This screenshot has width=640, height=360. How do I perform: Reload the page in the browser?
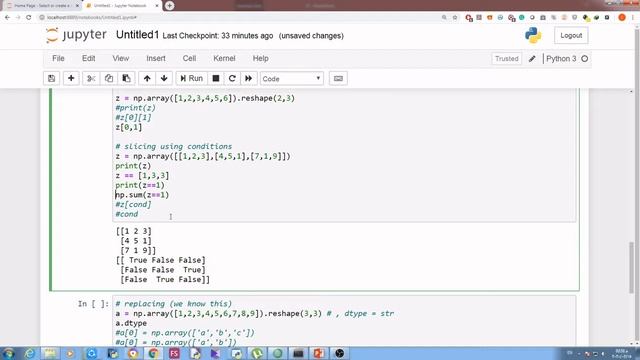29,17
